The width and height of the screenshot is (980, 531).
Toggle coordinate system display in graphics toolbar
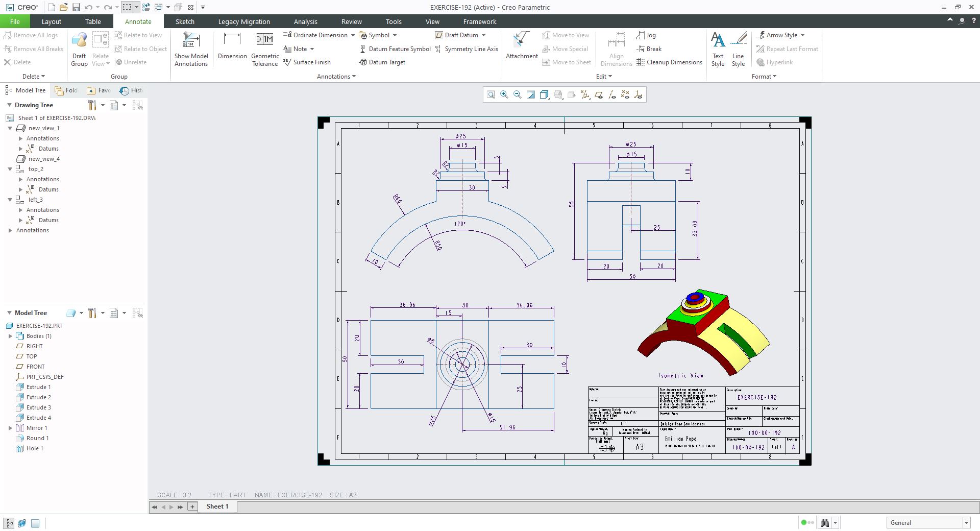point(638,94)
